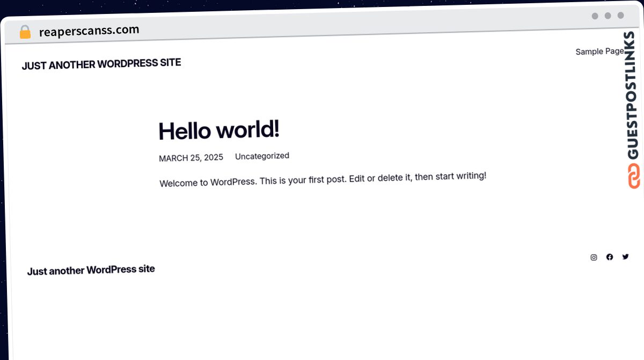Open the Sample Page menu link
The width and height of the screenshot is (644, 360).
pyautogui.click(x=599, y=52)
